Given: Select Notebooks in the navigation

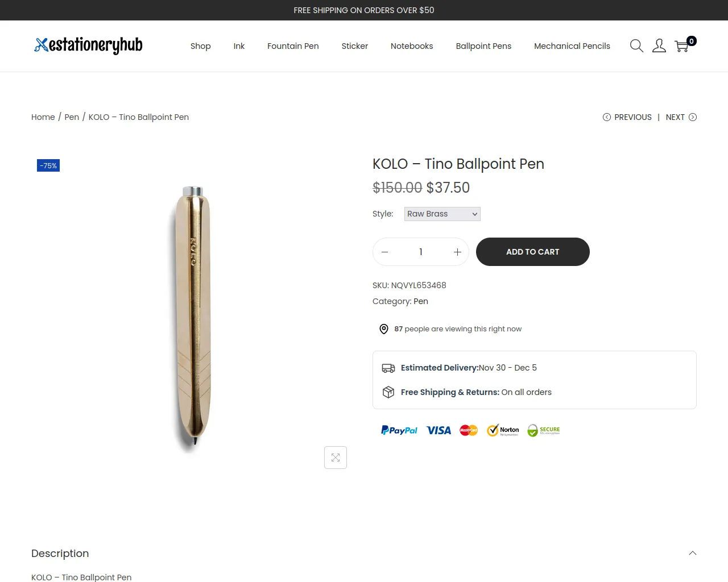Looking at the screenshot, I should 412,46.
